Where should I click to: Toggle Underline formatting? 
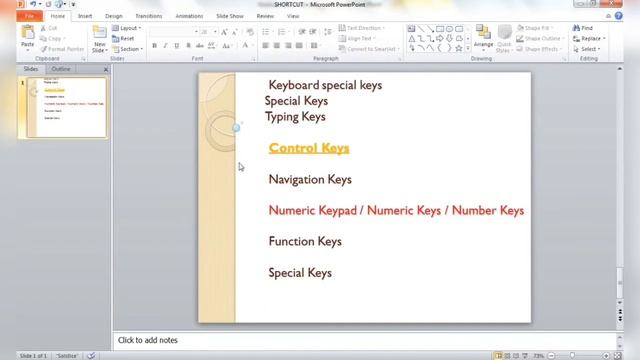point(176,46)
